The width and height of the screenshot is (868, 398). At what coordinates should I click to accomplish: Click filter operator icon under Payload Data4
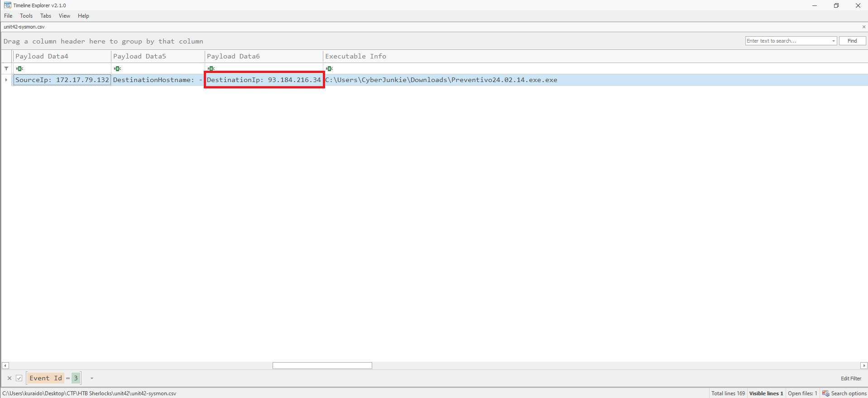pyautogui.click(x=19, y=68)
